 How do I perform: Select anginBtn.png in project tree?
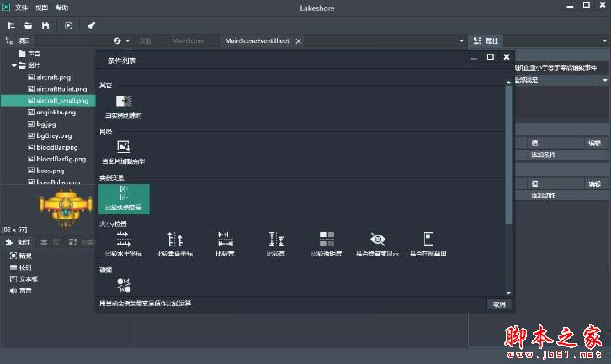pyautogui.click(x=51, y=112)
